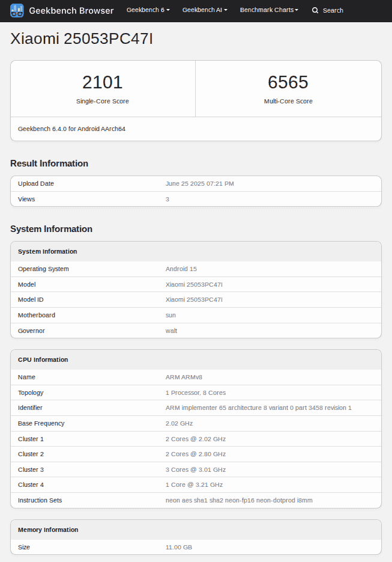Click the Geekbench logo icon
The height and width of the screenshot is (562, 392).
pos(17,10)
